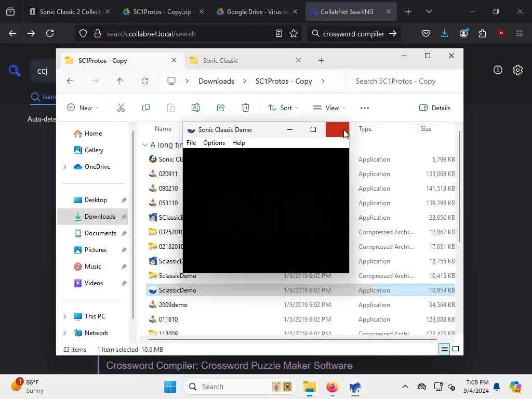Switch to Sonic Classic Explorer tab
This screenshot has width=532, height=399.
(246, 61)
